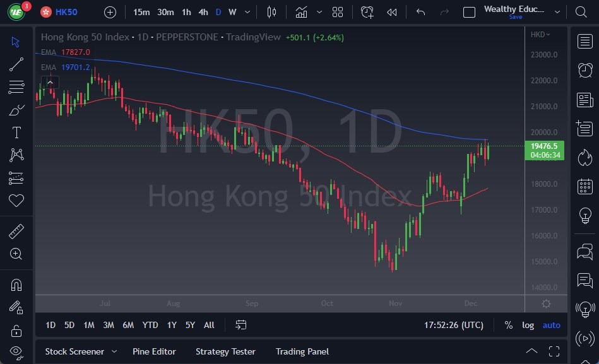
Task: Toggle hide all drawings with eye icon
Action: pyautogui.click(x=16, y=352)
